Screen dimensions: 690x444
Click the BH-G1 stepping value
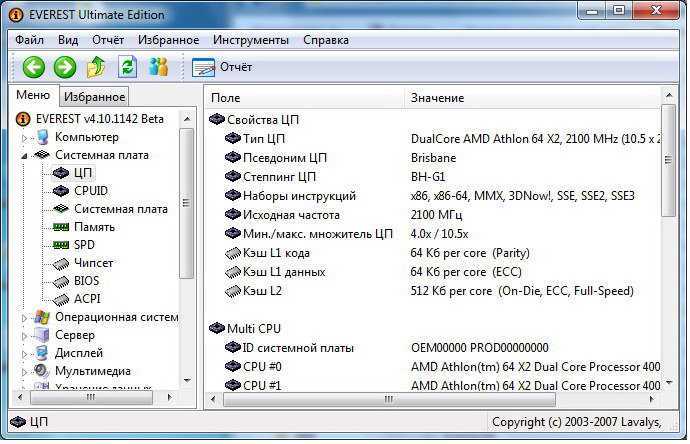point(428,177)
